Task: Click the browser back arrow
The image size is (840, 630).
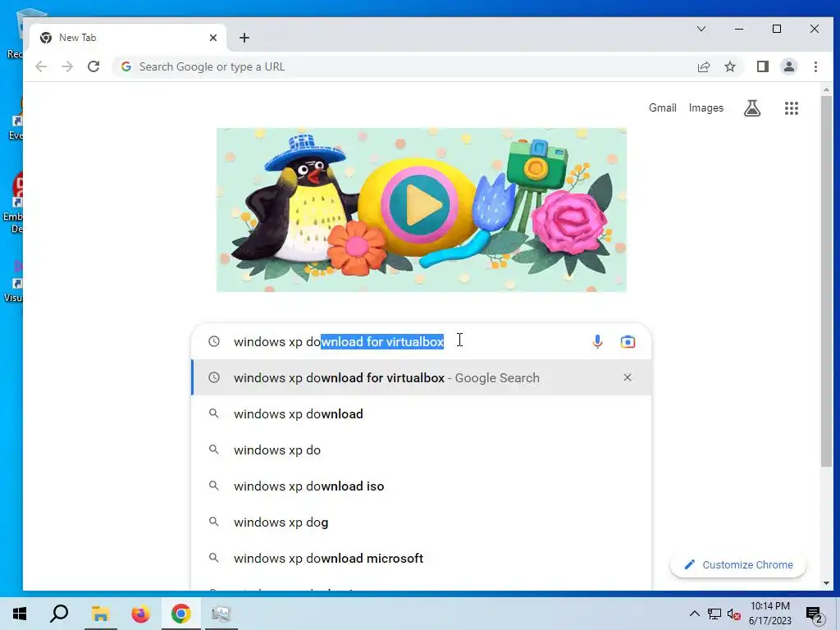Action: tap(41, 66)
